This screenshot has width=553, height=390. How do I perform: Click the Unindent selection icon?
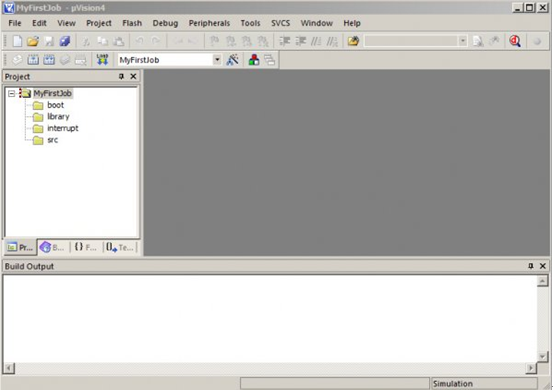tap(300, 41)
